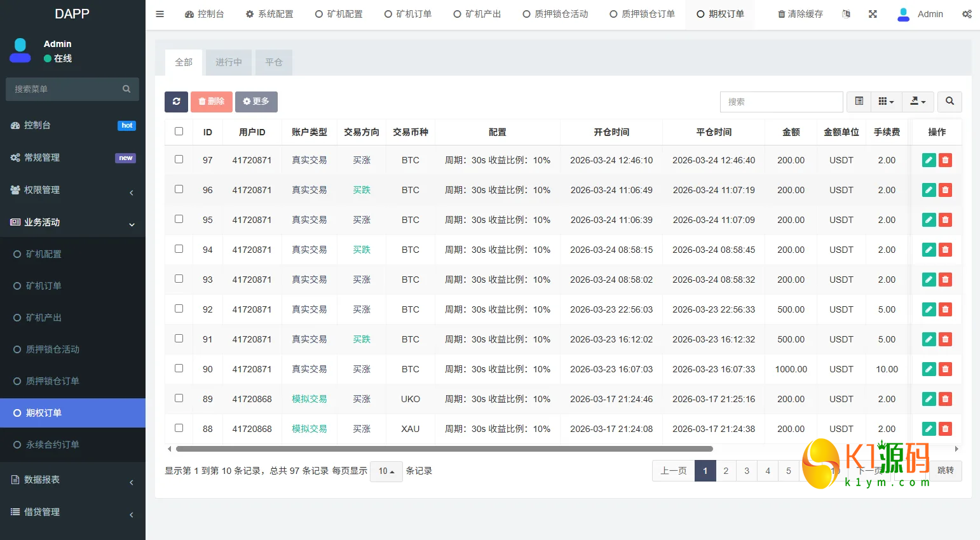
Task: Select checkbox for order ID 91
Action: tap(179, 339)
